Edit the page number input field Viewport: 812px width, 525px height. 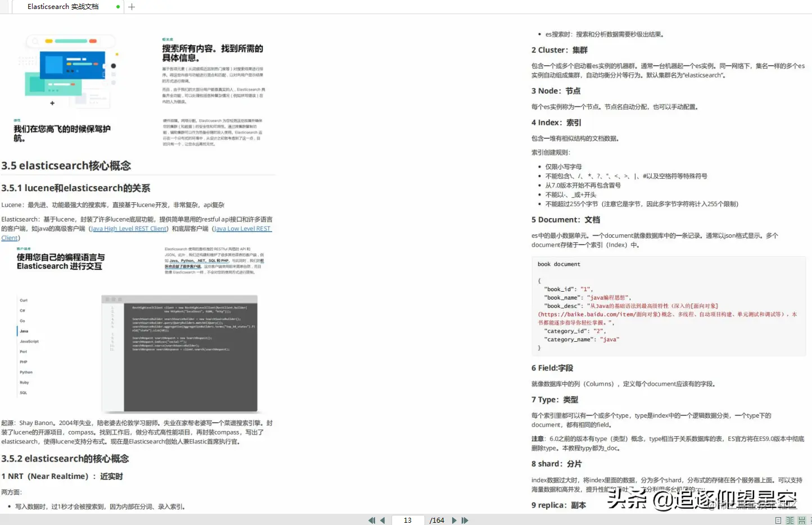coord(408,520)
